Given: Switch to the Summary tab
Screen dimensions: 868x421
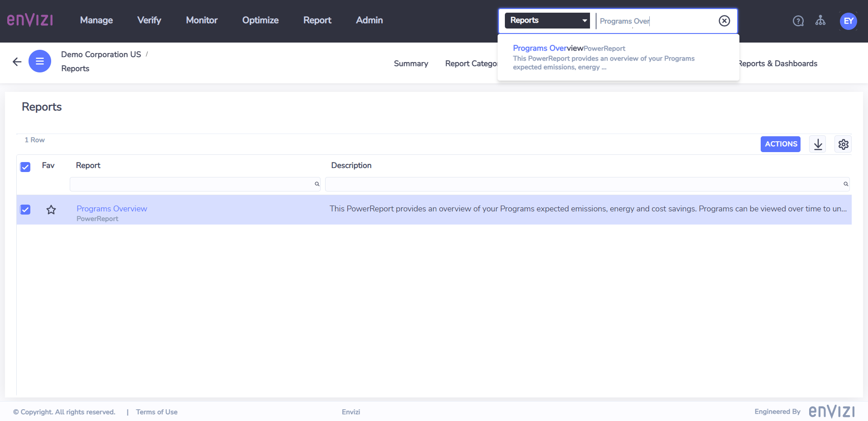Looking at the screenshot, I should (x=411, y=64).
